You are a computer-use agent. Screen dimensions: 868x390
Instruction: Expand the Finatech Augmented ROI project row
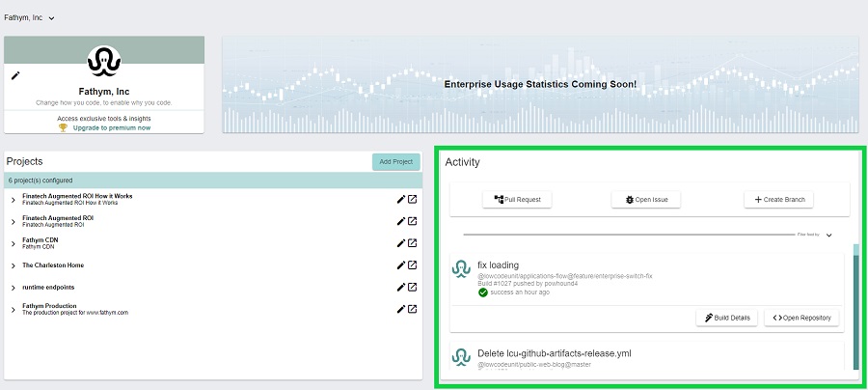click(x=14, y=222)
